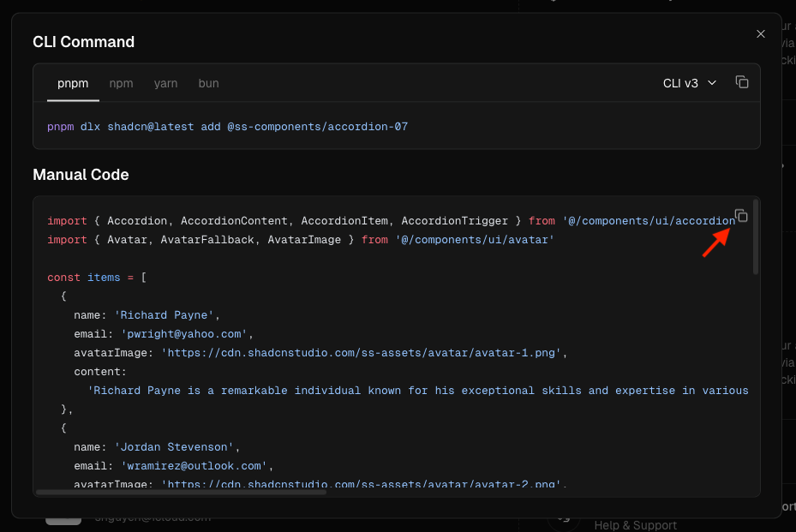This screenshot has width=796, height=532.
Task: Copy the Manual Code block
Action: point(741,216)
